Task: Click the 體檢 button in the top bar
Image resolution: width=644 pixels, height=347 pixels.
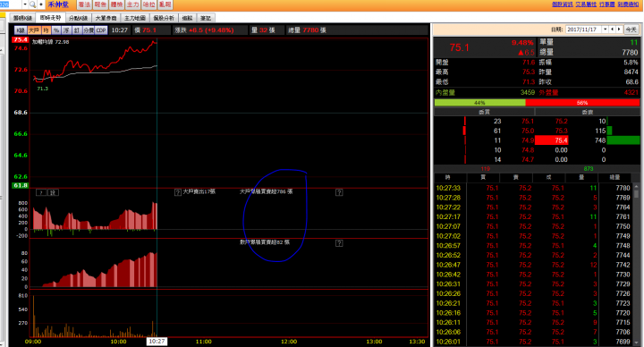Action: coord(116,4)
